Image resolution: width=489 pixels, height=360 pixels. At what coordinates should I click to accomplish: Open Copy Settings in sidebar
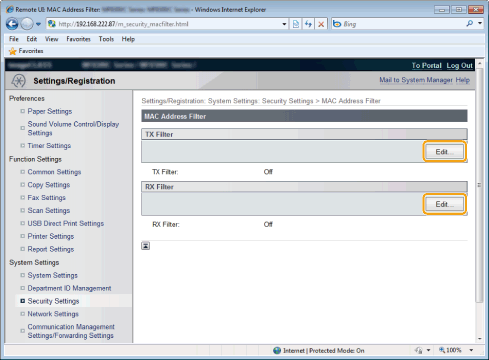[x=49, y=185]
